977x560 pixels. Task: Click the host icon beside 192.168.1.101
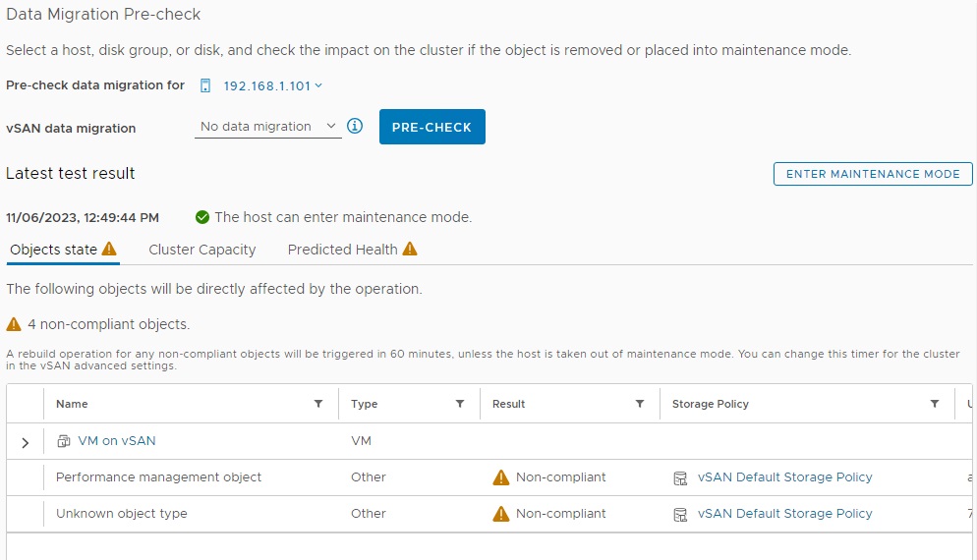pos(205,85)
